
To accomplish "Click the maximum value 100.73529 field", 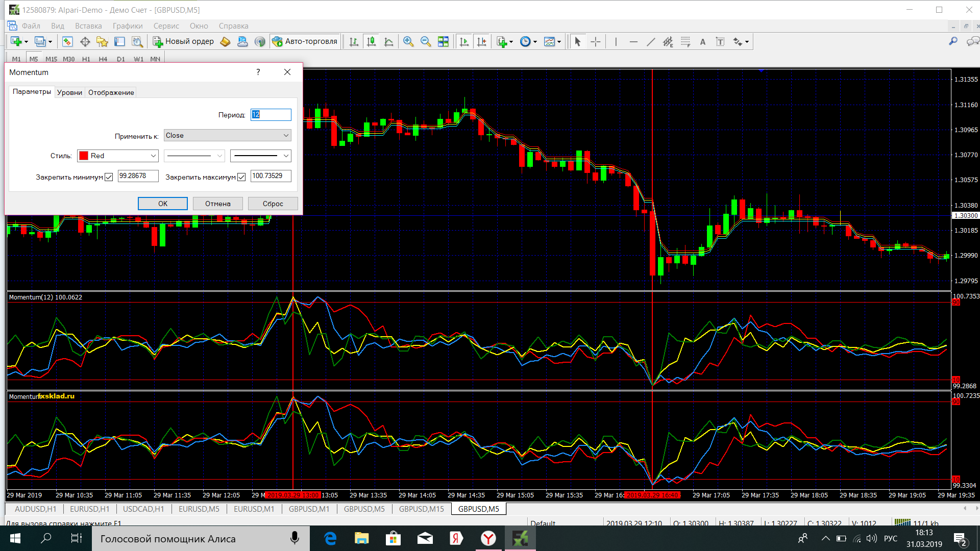I will (x=271, y=176).
